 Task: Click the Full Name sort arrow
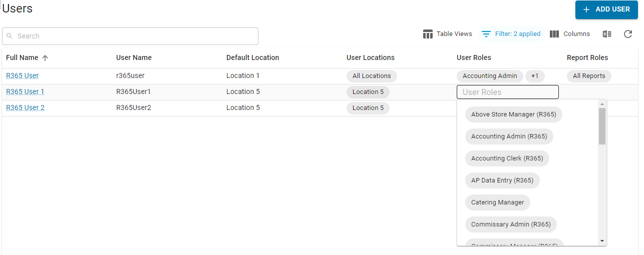coord(45,58)
